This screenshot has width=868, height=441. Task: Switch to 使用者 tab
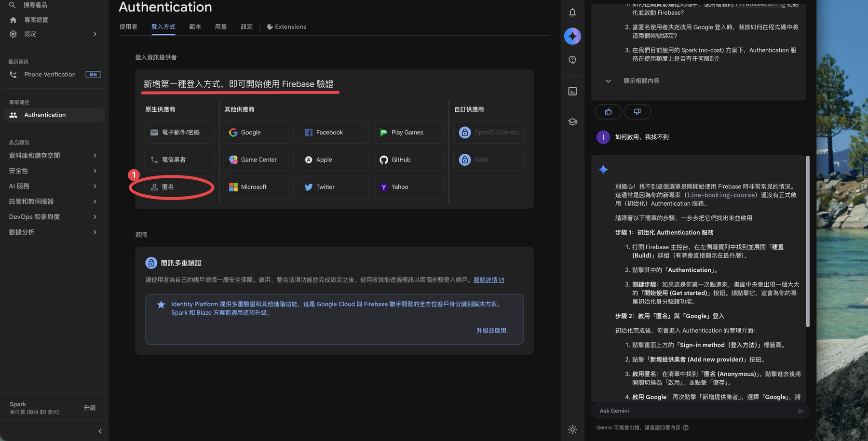pyautogui.click(x=128, y=27)
